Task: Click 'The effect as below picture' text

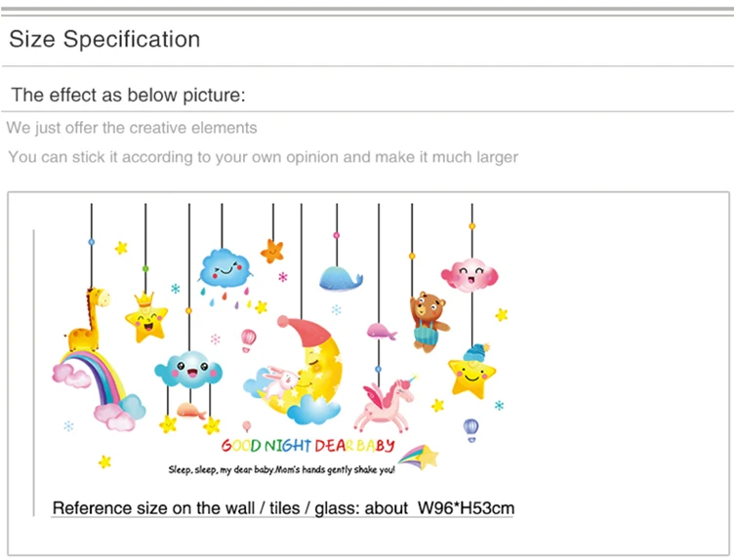Action: point(128,95)
